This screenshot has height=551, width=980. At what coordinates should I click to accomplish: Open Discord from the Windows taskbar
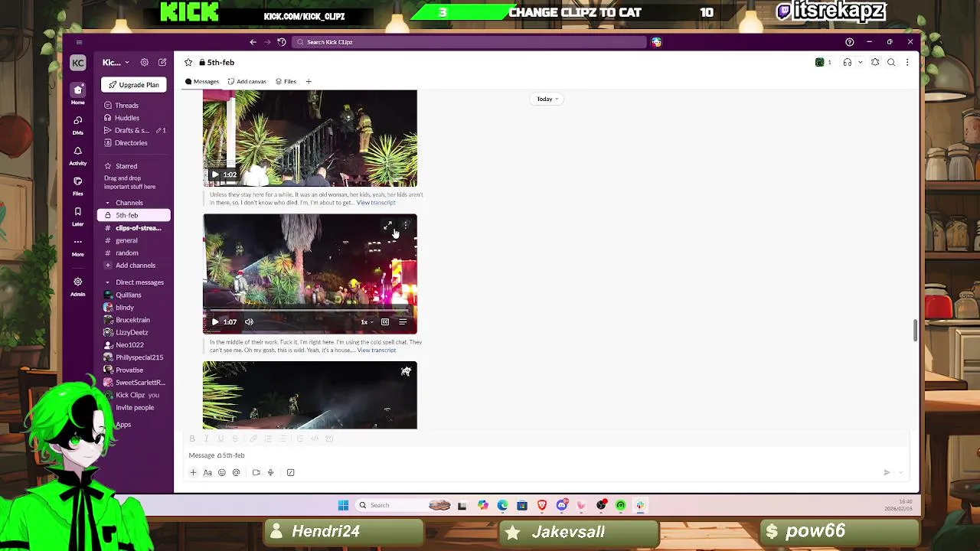[562, 505]
